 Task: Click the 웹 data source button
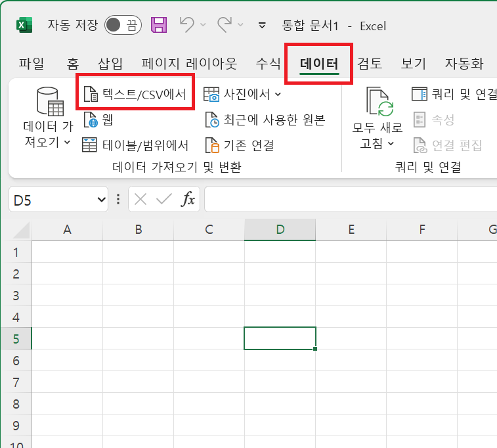(x=98, y=120)
